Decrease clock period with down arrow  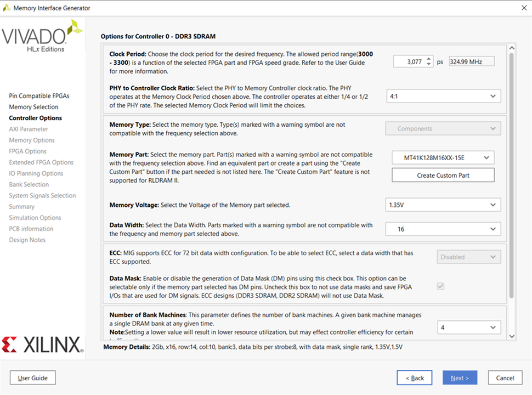[x=429, y=64]
